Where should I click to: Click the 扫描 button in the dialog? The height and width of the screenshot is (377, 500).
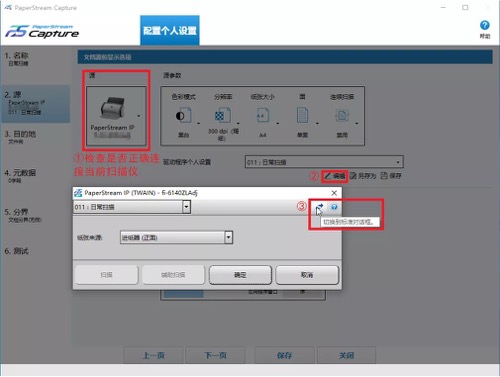(106, 275)
